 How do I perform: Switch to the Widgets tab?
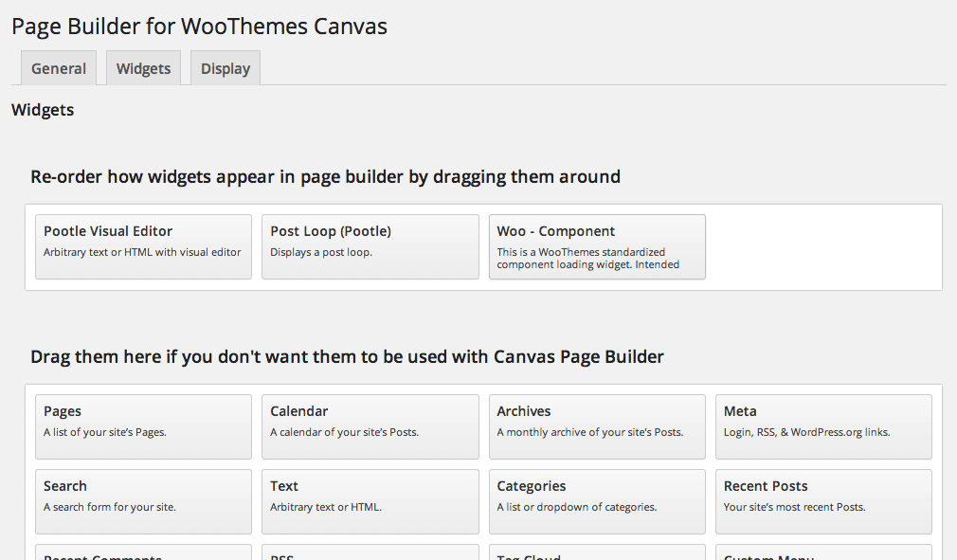tap(143, 68)
